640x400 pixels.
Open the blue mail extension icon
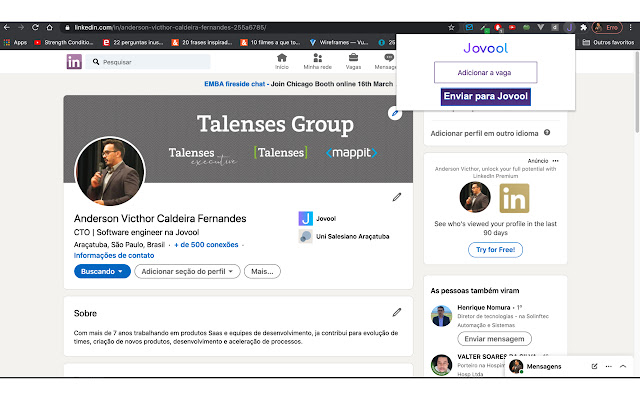tap(469, 27)
